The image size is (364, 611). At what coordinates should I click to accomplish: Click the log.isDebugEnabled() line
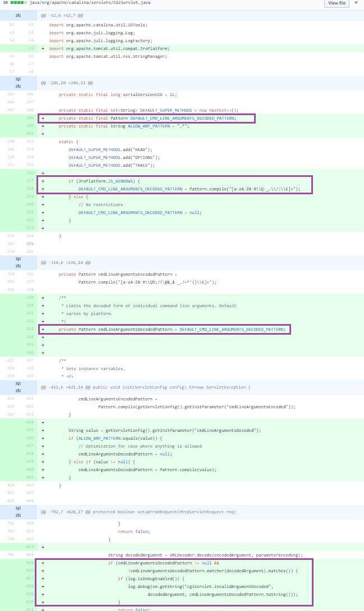(x=151, y=578)
